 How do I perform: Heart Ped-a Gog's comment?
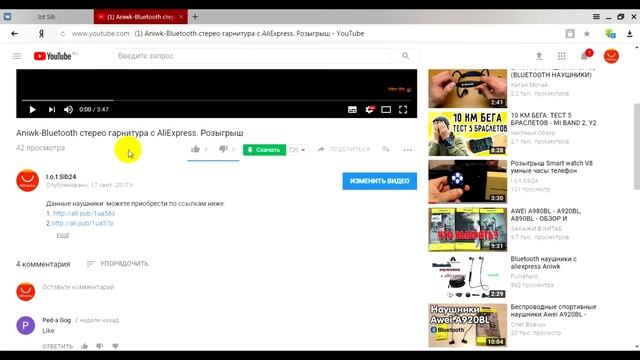[x=116, y=346]
